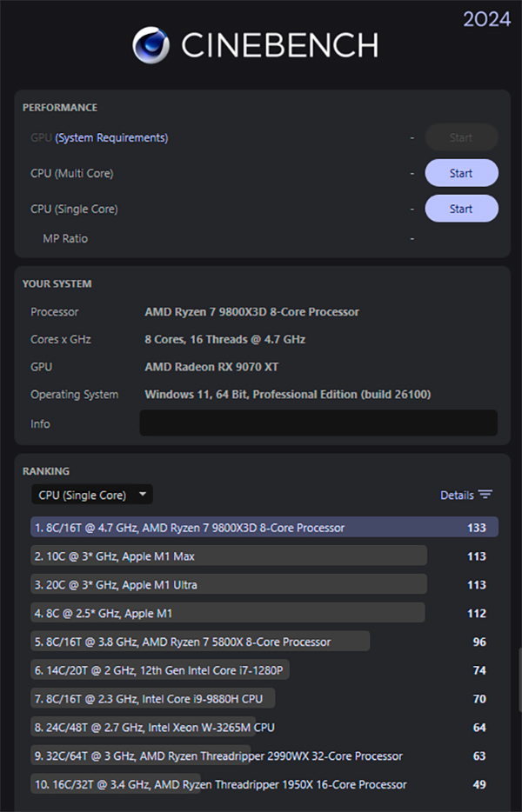Screen dimensions: 522x812
Task: Select the Ryzen 7 5800X ranking row
Action: pos(200,642)
